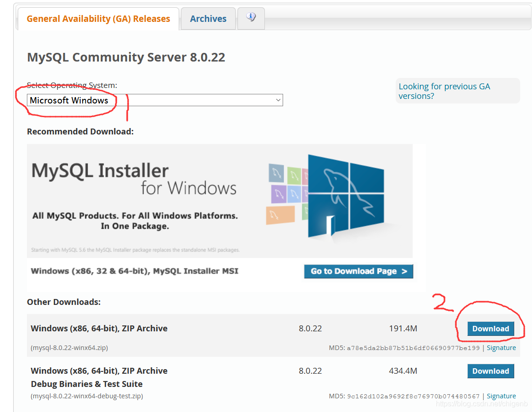532x412 pixels.
Task: Click the MD5 hash starting with 9c162d10
Action: click(413, 397)
